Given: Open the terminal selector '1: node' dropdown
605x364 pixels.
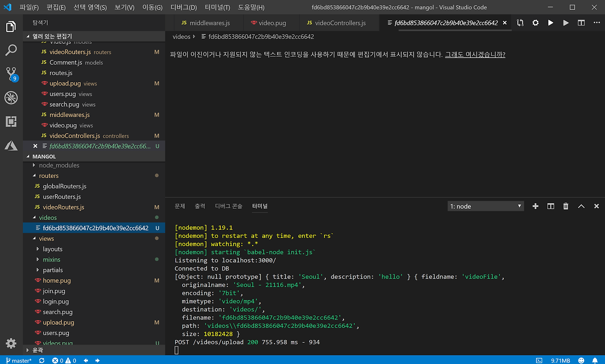Looking at the screenshot, I should (485, 206).
